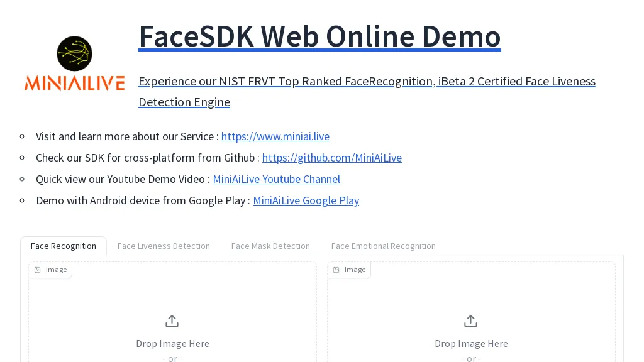Visit the https://www.miniai.live link
Screen dimensions: 644x362
pyautogui.click(x=275, y=136)
